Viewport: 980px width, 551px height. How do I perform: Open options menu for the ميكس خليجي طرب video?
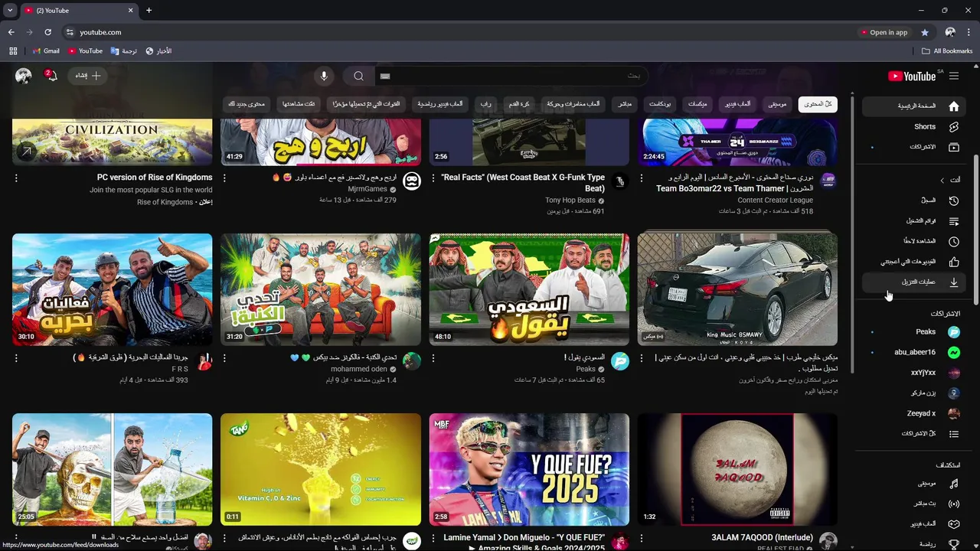click(x=642, y=357)
